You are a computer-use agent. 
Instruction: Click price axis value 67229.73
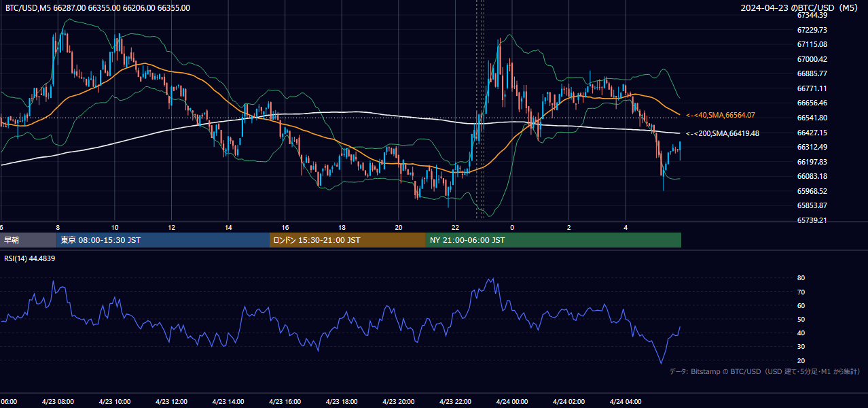[x=812, y=30]
